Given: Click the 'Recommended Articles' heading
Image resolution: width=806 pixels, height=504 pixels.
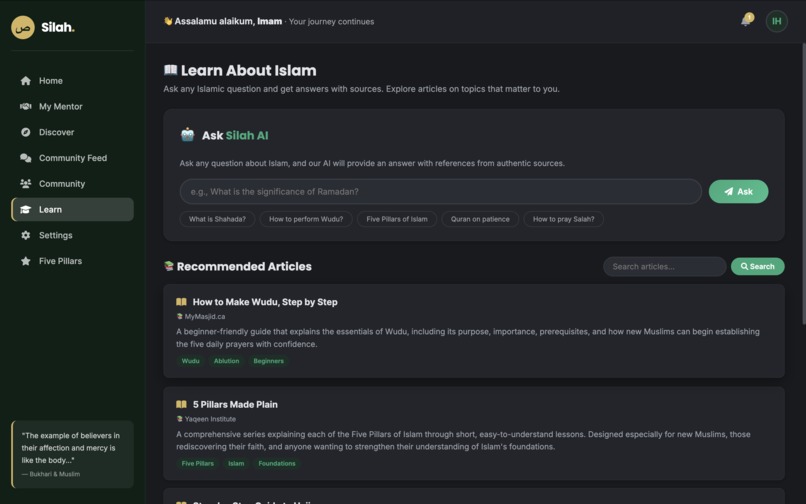Looking at the screenshot, I should click(244, 266).
